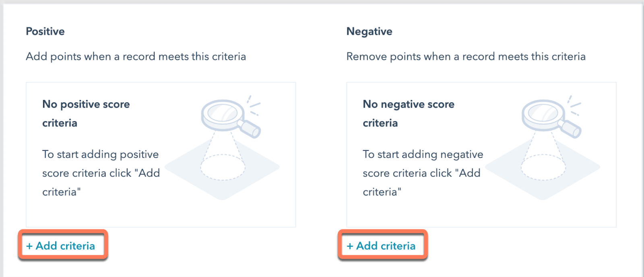Click the plus sign on the right Add criteria link
The height and width of the screenshot is (277, 644).
pyautogui.click(x=351, y=246)
